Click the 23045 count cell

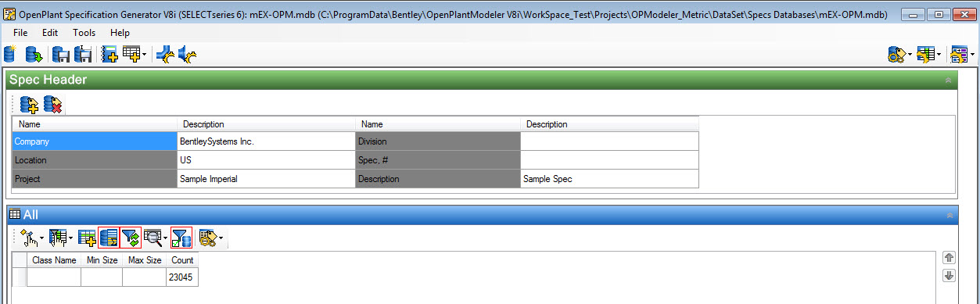(182, 277)
